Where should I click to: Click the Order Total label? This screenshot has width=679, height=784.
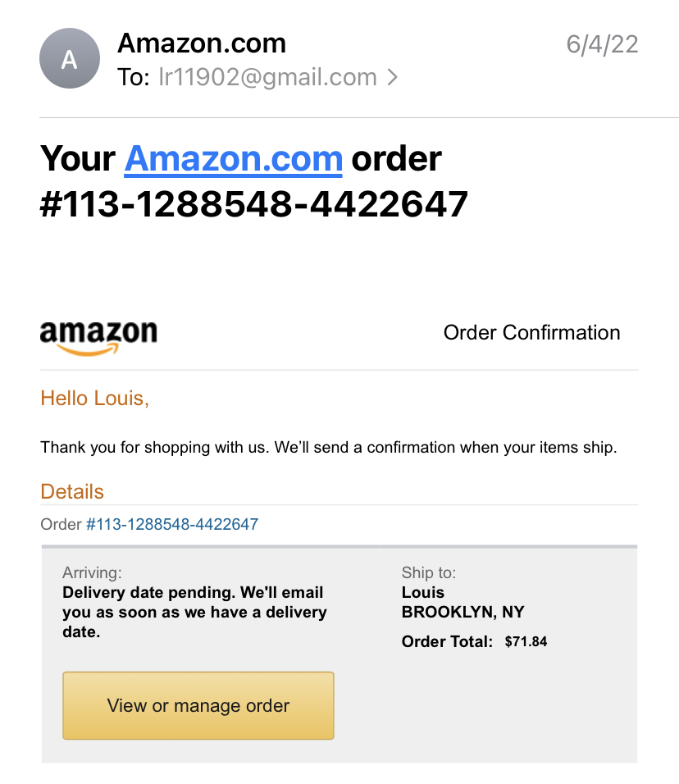coord(447,641)
